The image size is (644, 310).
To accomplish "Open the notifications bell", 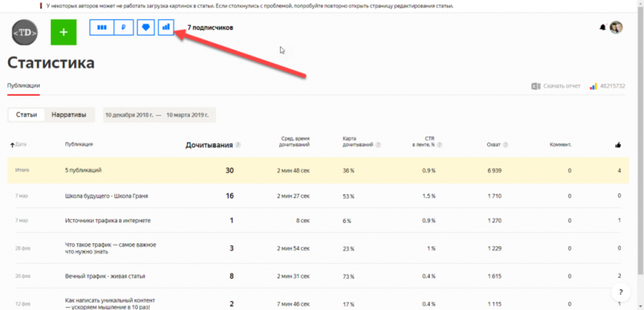I will [602, 27].
